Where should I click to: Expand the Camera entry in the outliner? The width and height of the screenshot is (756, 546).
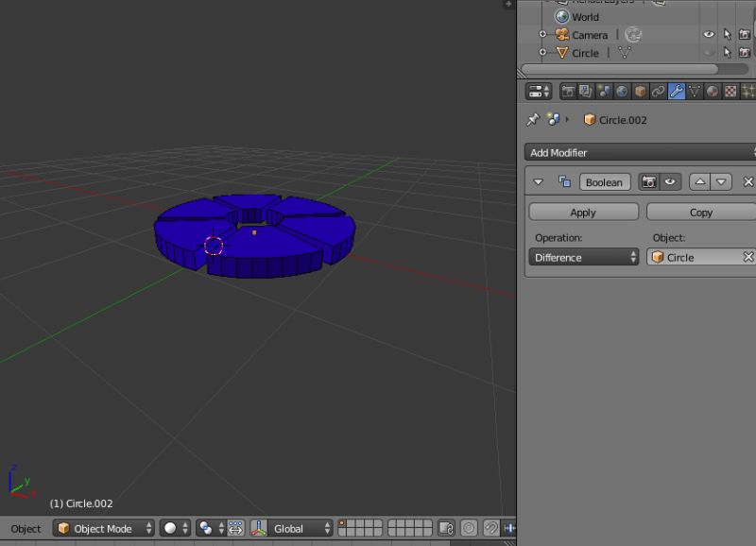pos(541,34)
